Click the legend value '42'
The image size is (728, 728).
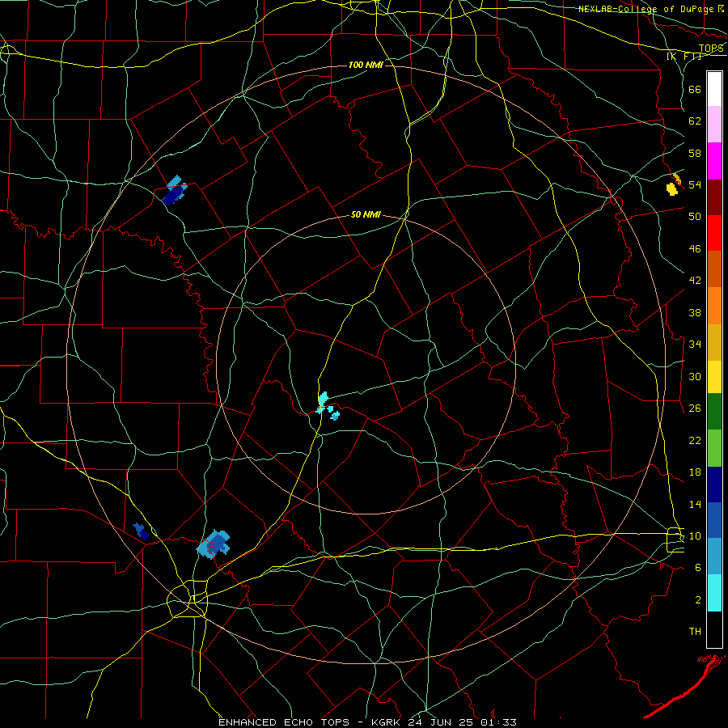695,280
